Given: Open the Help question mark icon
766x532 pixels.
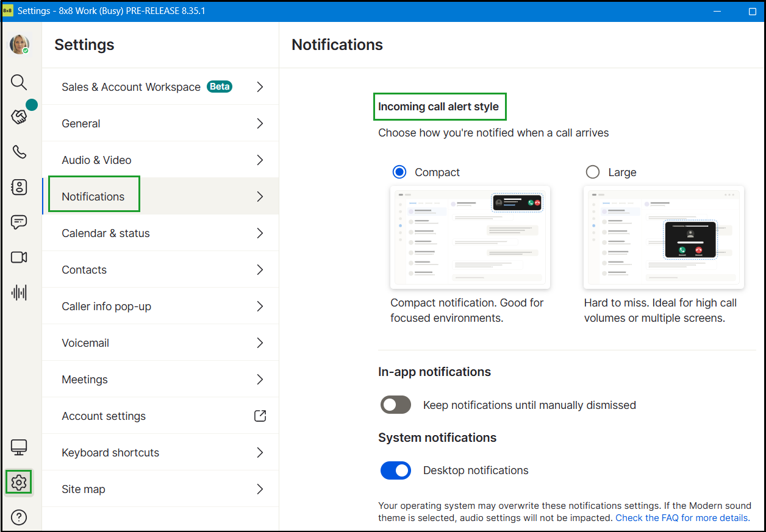Looking at the screenshot, I should coord(19,518).
